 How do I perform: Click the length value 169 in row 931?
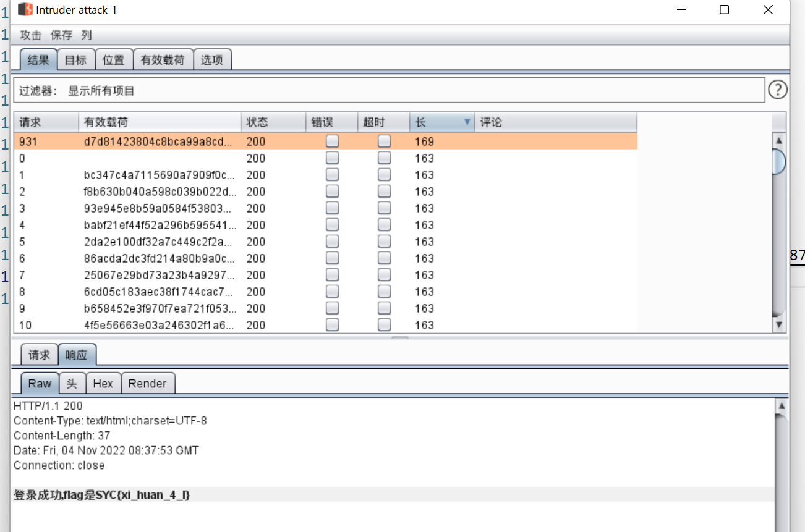click(x=425, y=141)
